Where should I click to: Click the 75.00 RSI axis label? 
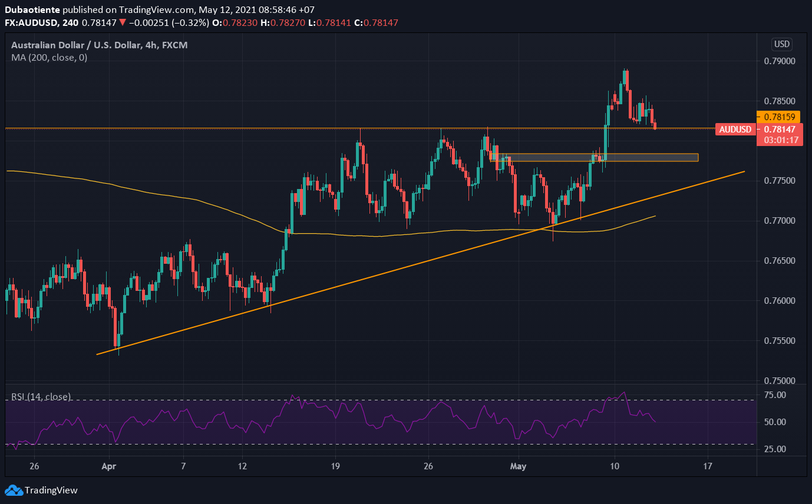click(x=774, y=395)
